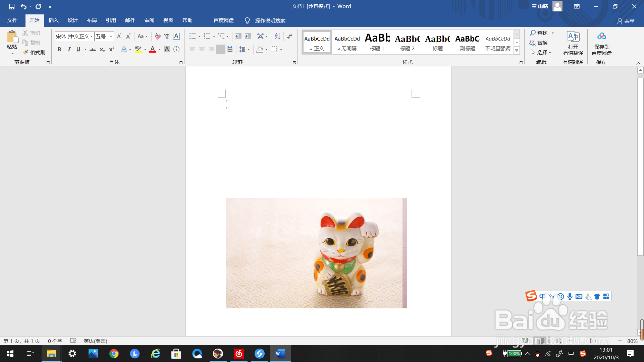Click the Copy (复制) button
Image resolution: width=644 pixels, height=362 pixels.
(32, 43)
